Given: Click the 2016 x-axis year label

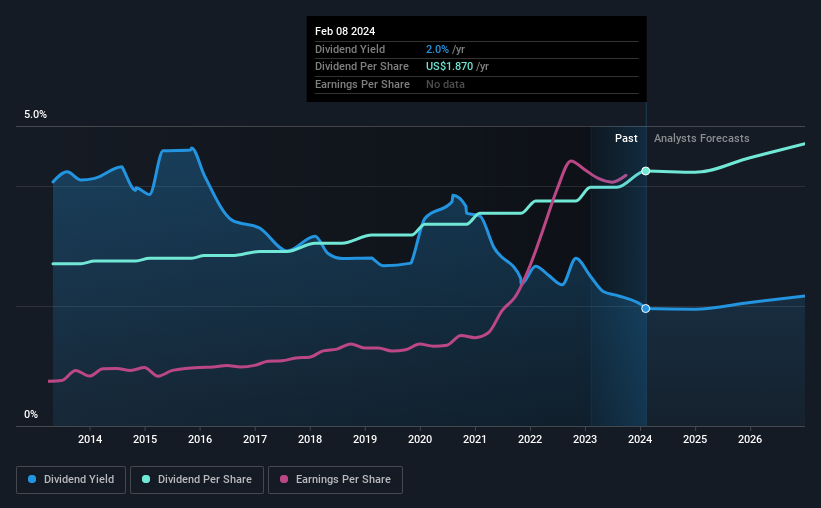Looking at the screenshot, I should [200, 439].
